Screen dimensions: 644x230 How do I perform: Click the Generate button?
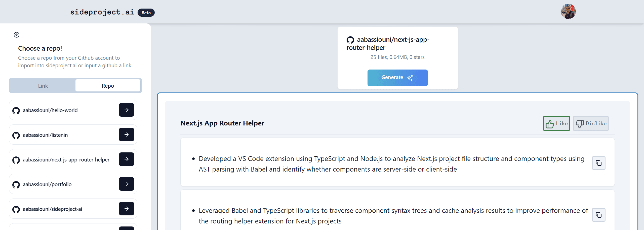(x=397, y=78)
